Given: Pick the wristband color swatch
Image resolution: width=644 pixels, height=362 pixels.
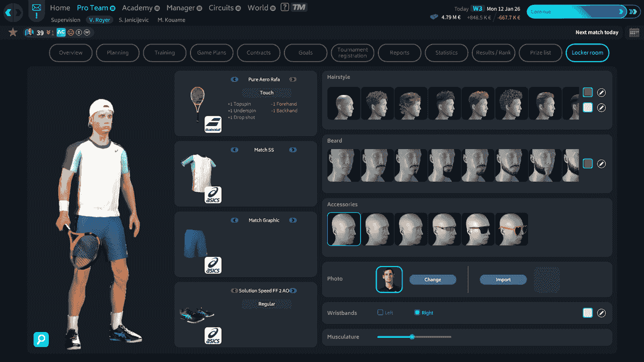Looking at the screenshot, I should point(588,313).
